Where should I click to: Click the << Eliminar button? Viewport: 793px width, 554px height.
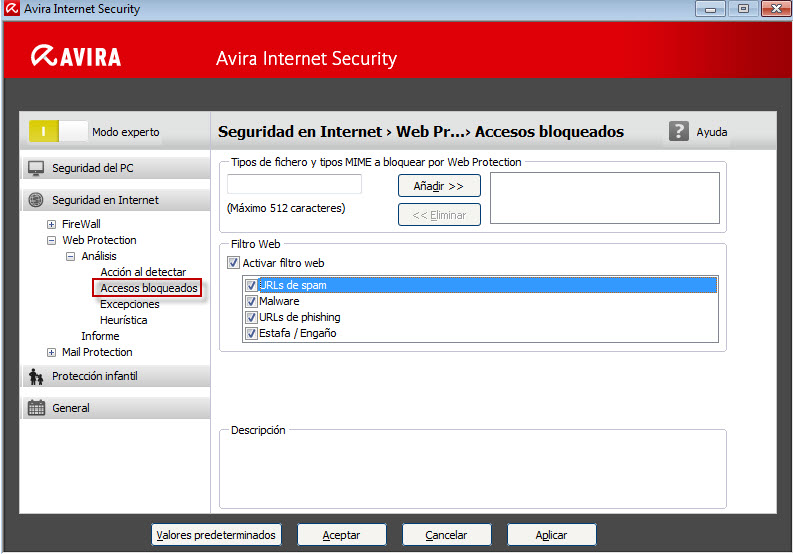(439, 215)
